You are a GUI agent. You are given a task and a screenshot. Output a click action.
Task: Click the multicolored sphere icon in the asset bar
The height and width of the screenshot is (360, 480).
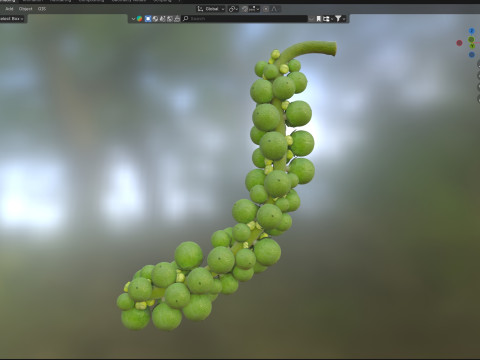pyautogui.click(x=139, y=19)
